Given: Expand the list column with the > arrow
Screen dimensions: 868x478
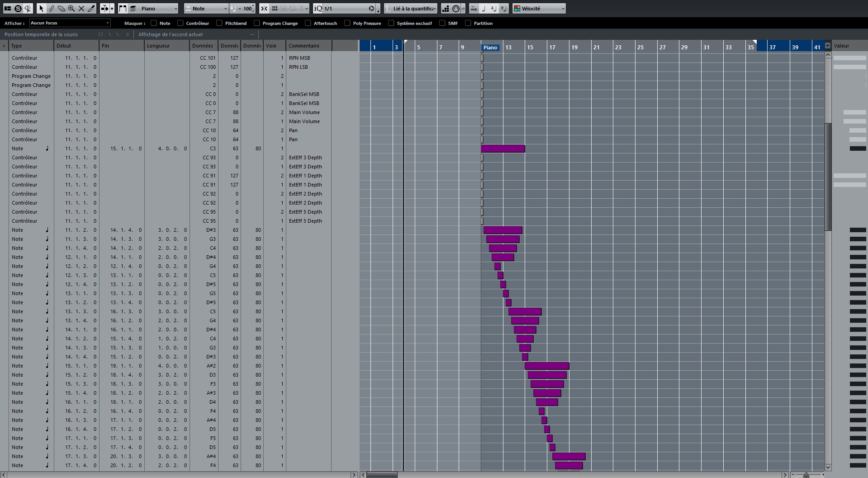Looking at the screenshot, I should 4,46.
